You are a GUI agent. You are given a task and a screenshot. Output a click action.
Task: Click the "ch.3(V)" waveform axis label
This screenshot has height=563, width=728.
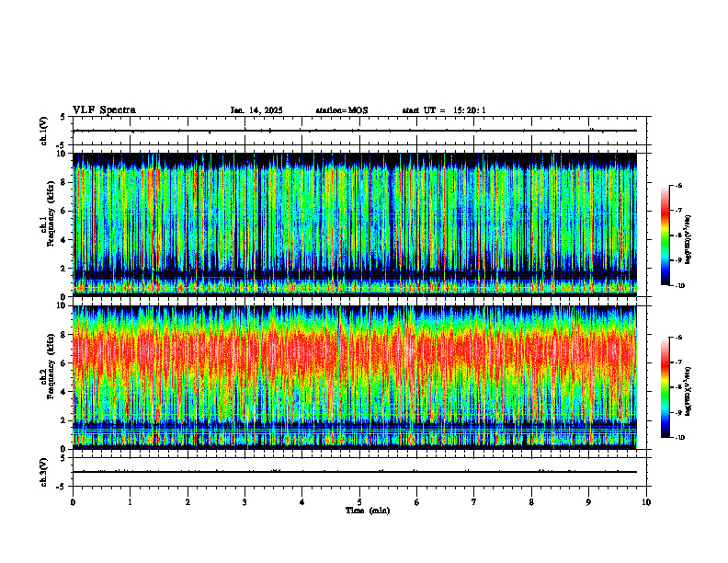pos(43,472)
